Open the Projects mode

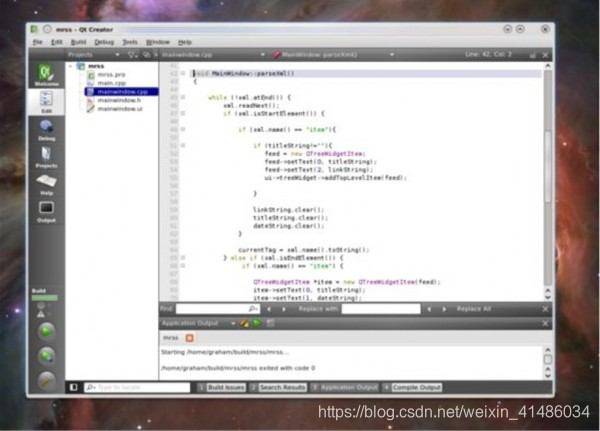[x=46, y=157]
